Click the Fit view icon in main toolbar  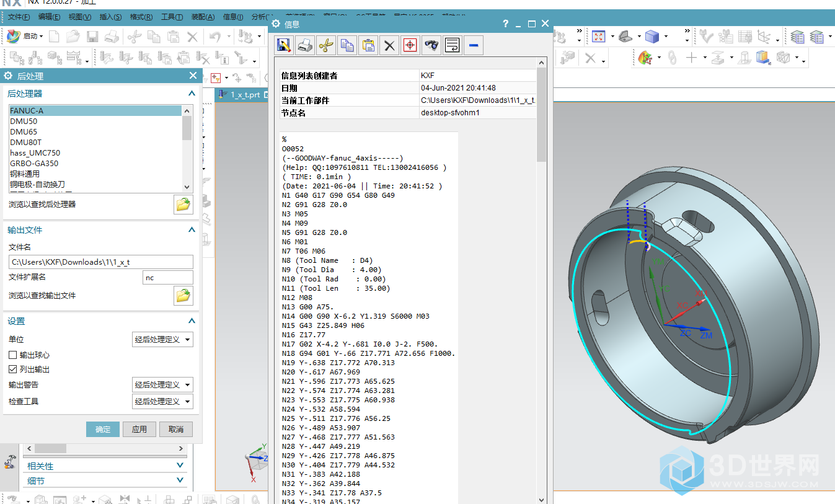(598, 37)
